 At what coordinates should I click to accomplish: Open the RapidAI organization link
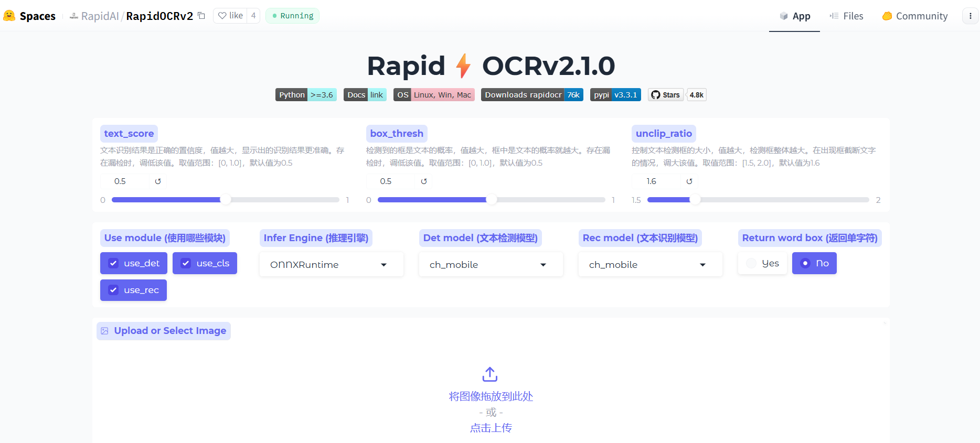coord(100,16)
